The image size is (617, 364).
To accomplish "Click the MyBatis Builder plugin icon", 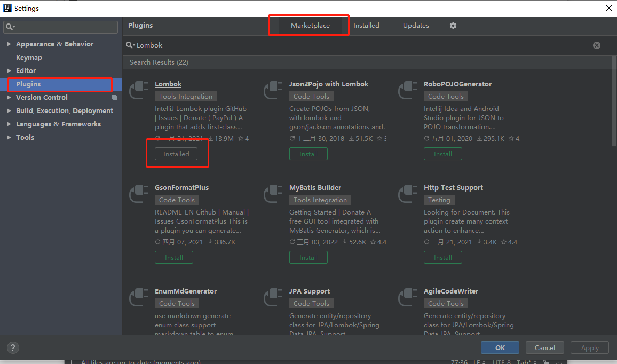I will click(x=273, y=194).
